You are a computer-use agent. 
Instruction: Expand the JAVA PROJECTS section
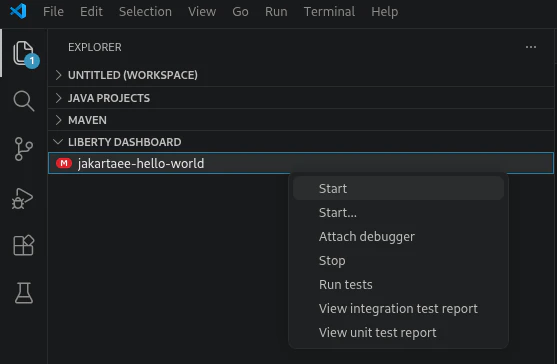(x=301, y=98)
